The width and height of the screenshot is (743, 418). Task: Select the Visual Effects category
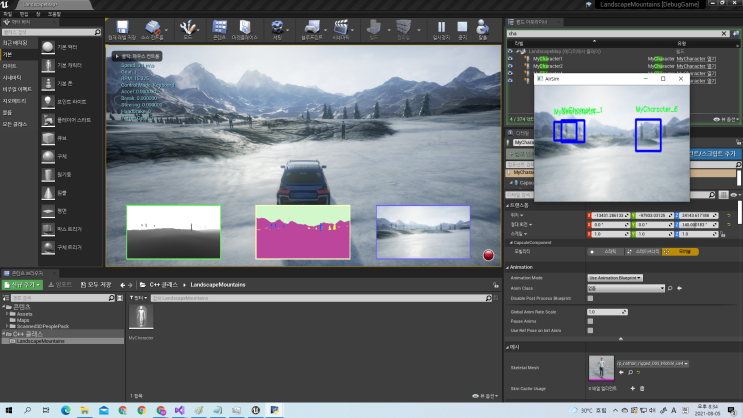pos(17,89)
